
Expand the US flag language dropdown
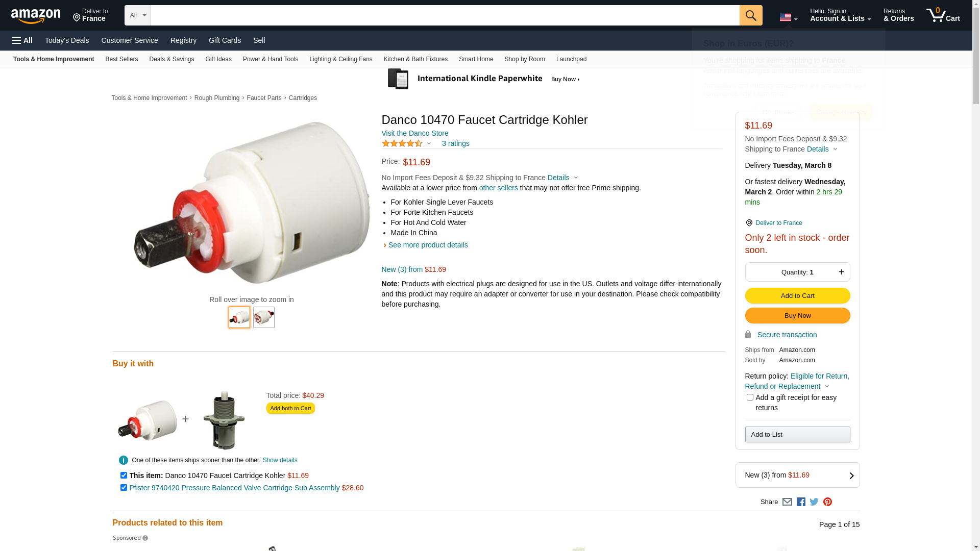[x=789, y=18]
